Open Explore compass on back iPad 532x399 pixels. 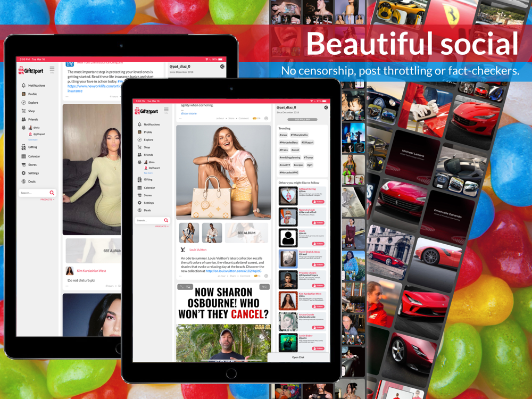click(x=24, y=103)
